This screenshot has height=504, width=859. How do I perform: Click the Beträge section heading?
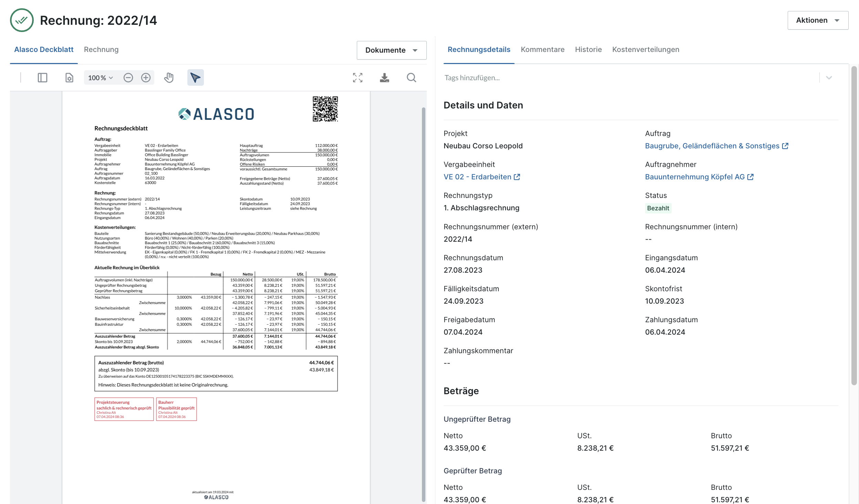461,391
